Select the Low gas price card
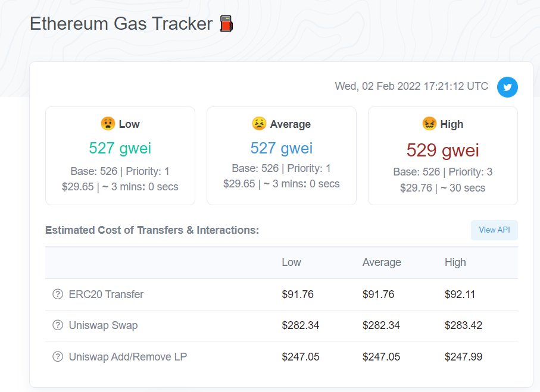Image resolution: width=540 pixels, height=392 pixels. click(120, 156)
